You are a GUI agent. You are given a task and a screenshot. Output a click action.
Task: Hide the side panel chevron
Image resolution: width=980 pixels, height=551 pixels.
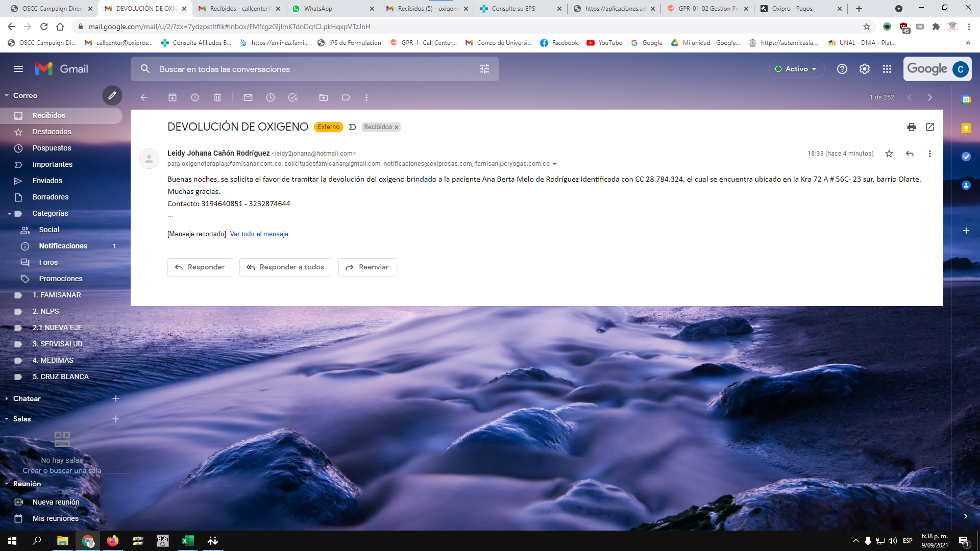click(966, 516)
